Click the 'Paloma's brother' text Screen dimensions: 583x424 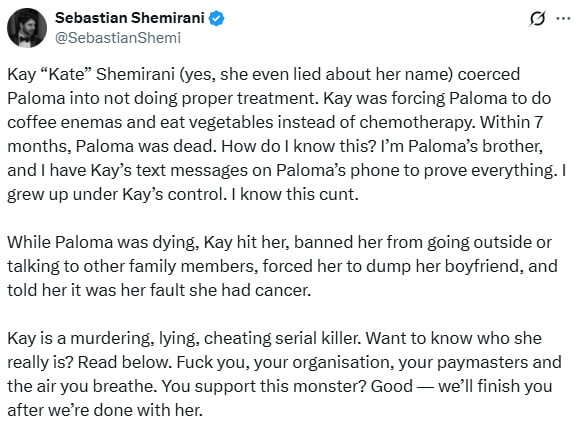pos(476,146)
